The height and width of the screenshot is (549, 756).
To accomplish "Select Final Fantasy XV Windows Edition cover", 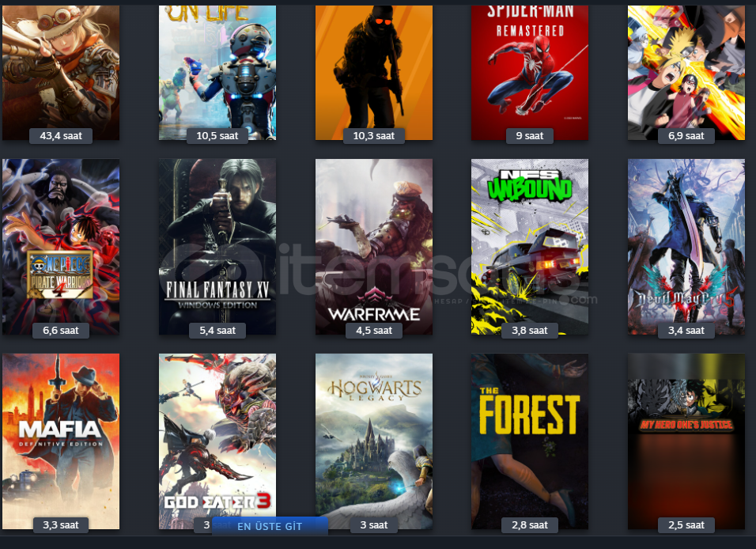I will tap(217, 247).
